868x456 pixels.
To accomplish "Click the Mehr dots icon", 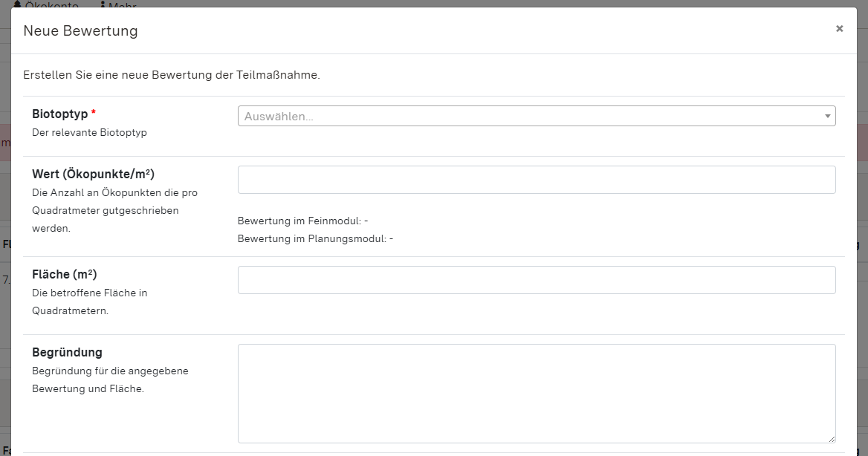I will point(103,5).
